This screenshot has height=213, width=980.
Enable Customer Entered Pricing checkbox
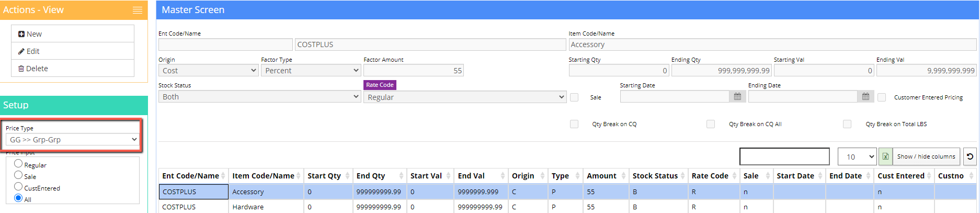point(882,97)
